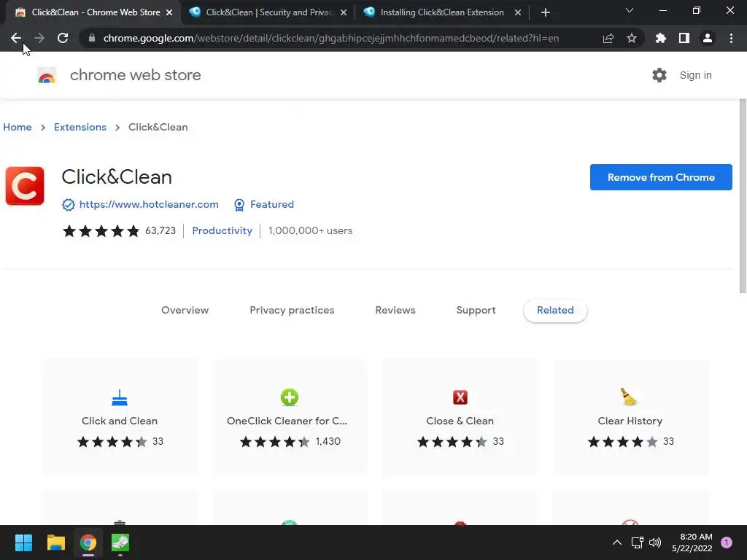This screenshot has width=747, height=560.
Task: Close the Click&Clean Chrome Web Store tab
Action: pos(169,13)
